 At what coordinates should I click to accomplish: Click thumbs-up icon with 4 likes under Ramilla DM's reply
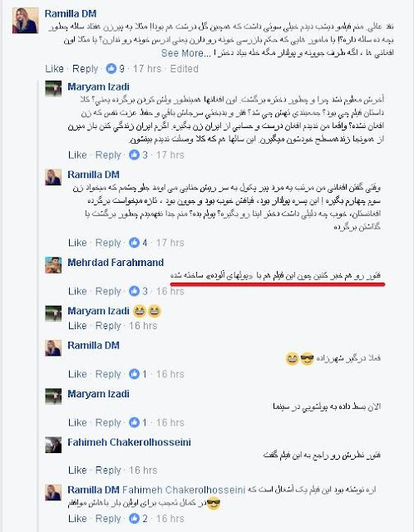[x=135, y=243]
